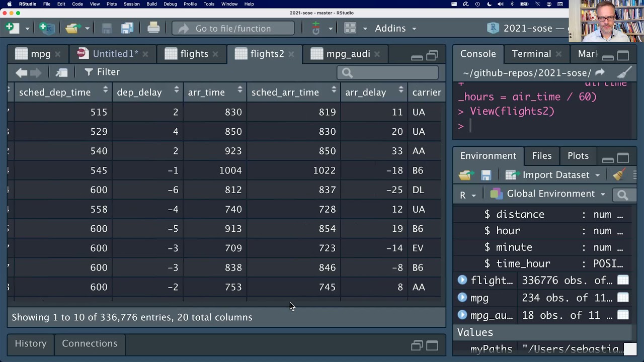Open the History tab
Screen dimensions: 644x362
31,343
